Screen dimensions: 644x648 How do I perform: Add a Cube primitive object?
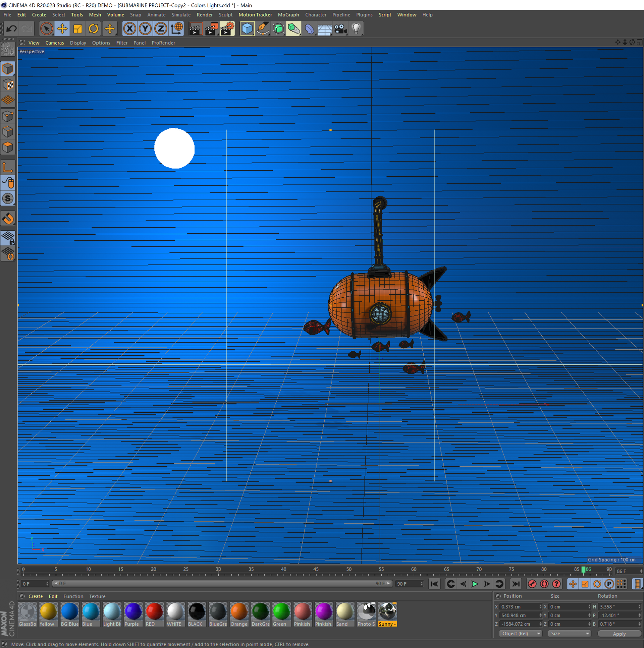point(247,29)
